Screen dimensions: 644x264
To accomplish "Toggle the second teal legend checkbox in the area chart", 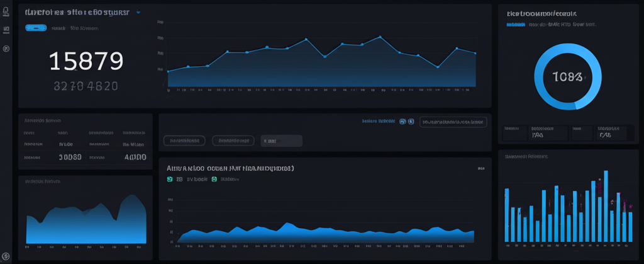I will 214,180.
